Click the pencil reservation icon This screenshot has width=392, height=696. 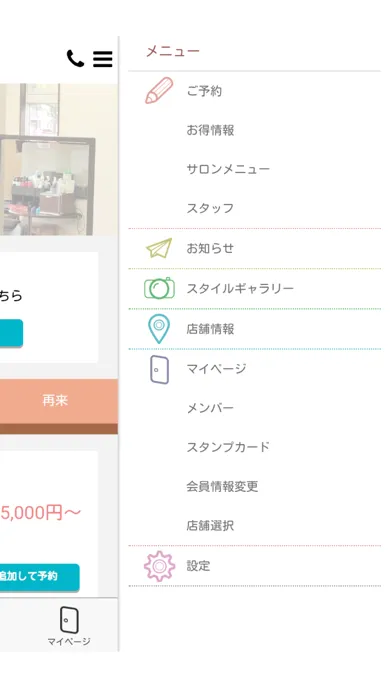(x=159, y=91)
